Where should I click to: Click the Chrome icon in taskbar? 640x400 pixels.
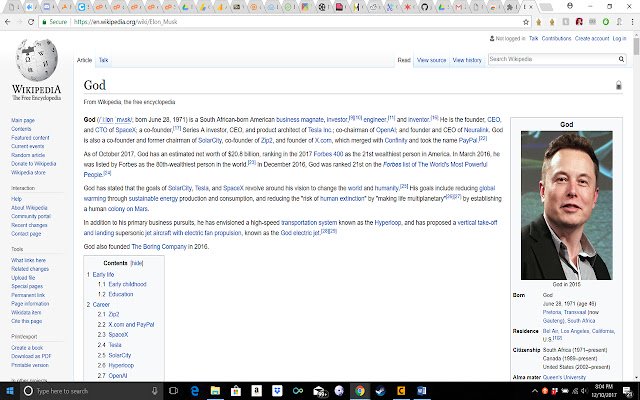(360, 391)
